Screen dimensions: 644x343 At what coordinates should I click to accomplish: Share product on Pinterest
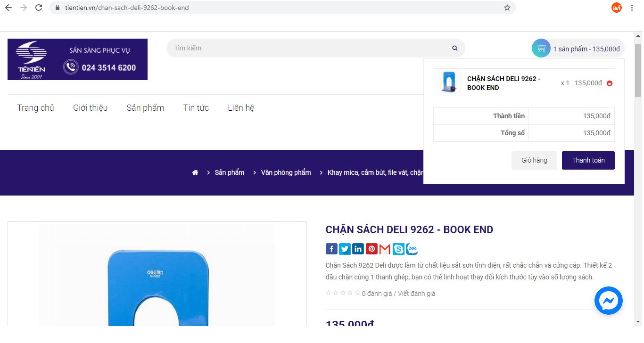point(372,249)
